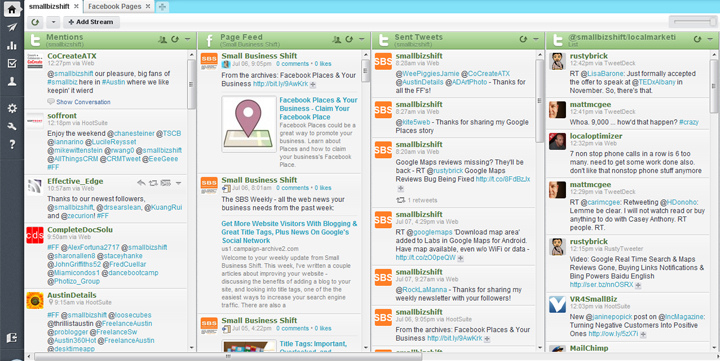The image size is (720, 361).
Task: Open the @googlemaps mention in Sent Tweets
Action: [429, 232]
